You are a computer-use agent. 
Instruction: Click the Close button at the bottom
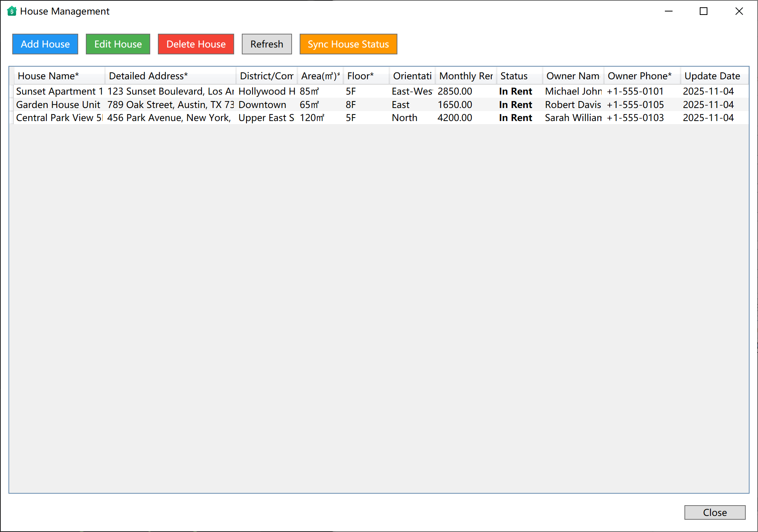click(715, 512)
